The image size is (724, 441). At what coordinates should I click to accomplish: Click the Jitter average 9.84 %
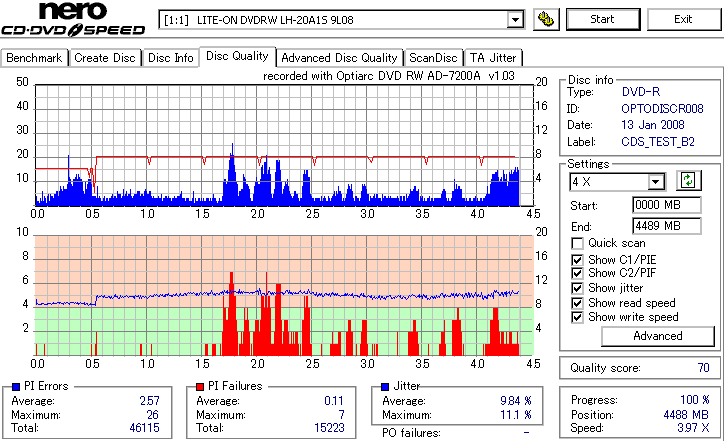click(516, 401)
